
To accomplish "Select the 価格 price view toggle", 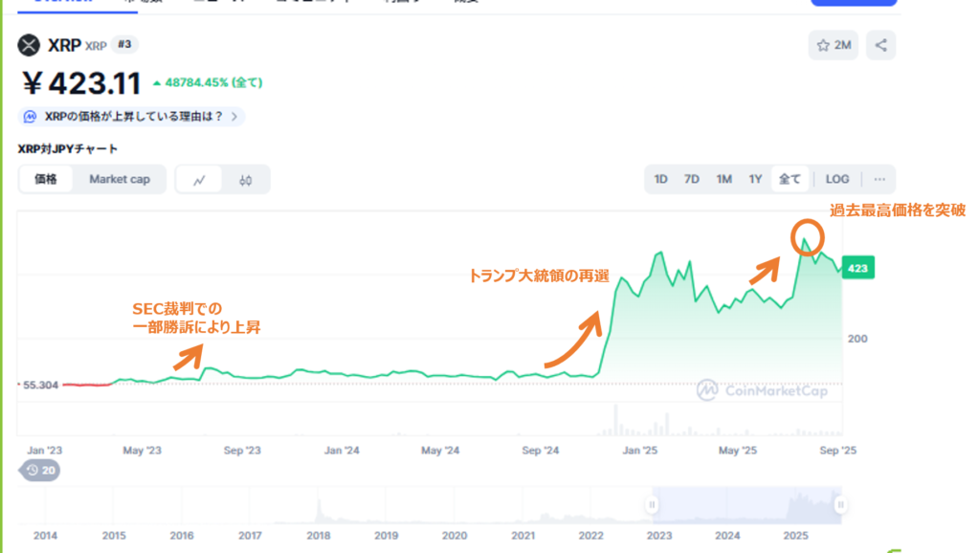I will (46, 179).
